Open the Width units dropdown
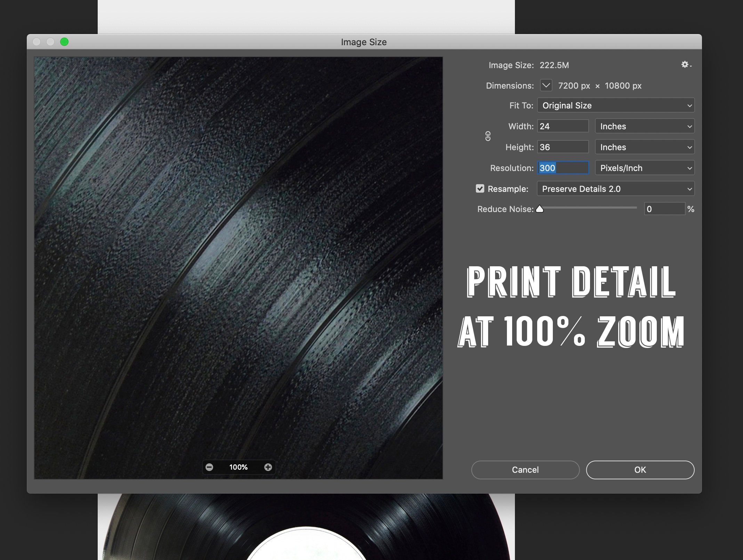Image resolution: width=743 pixels, height=560 pixels. click(644, 126)
